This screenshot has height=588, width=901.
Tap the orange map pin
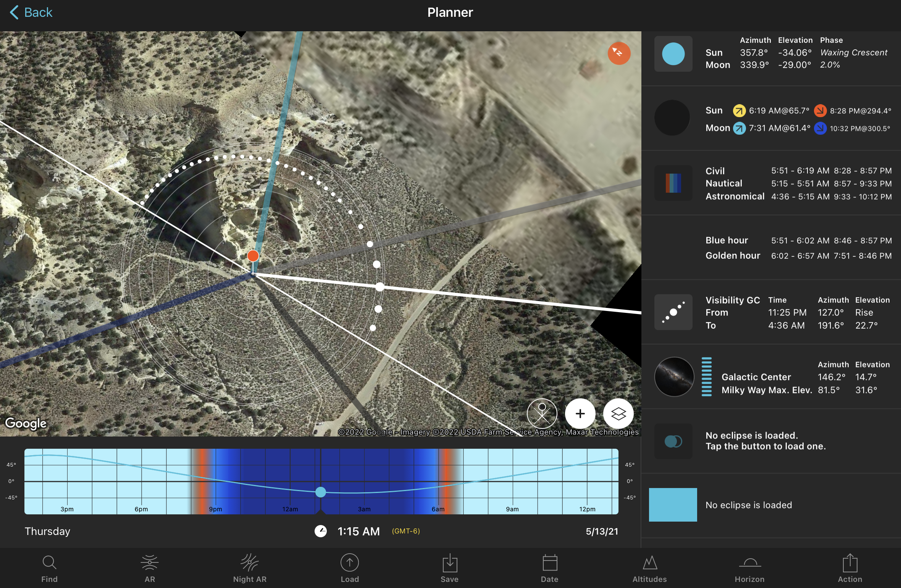[x=253, y=256]
